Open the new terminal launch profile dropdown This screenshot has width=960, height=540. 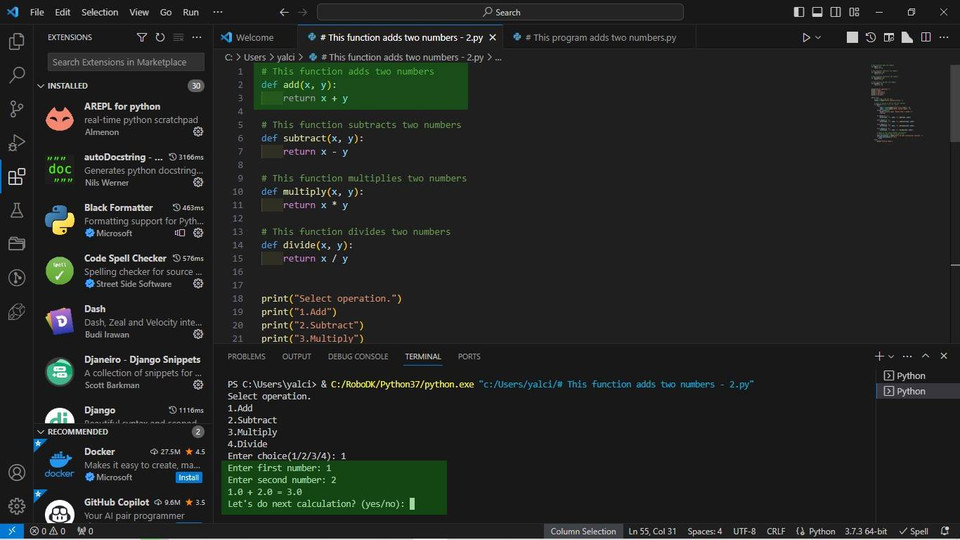tap(893, 356)
